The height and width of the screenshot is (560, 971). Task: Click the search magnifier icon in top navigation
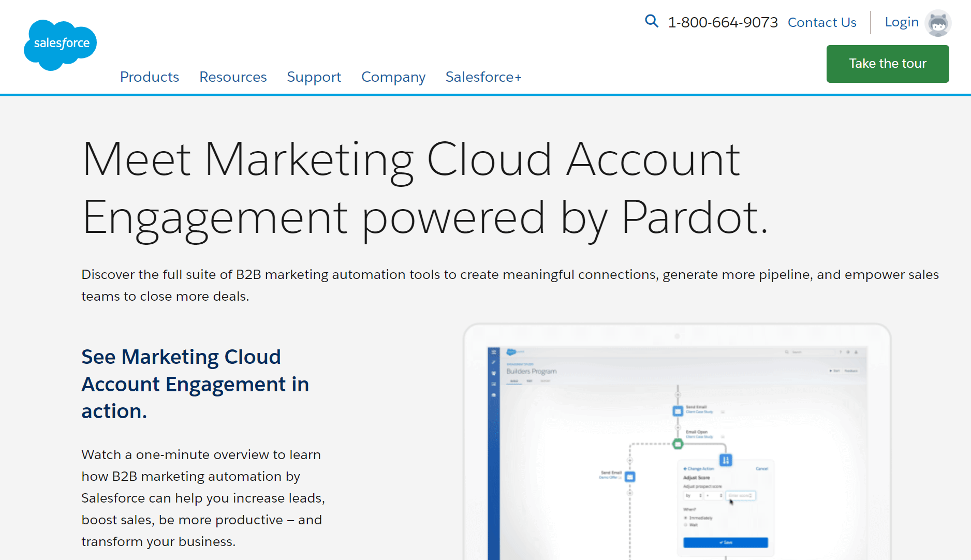point(651,21)
